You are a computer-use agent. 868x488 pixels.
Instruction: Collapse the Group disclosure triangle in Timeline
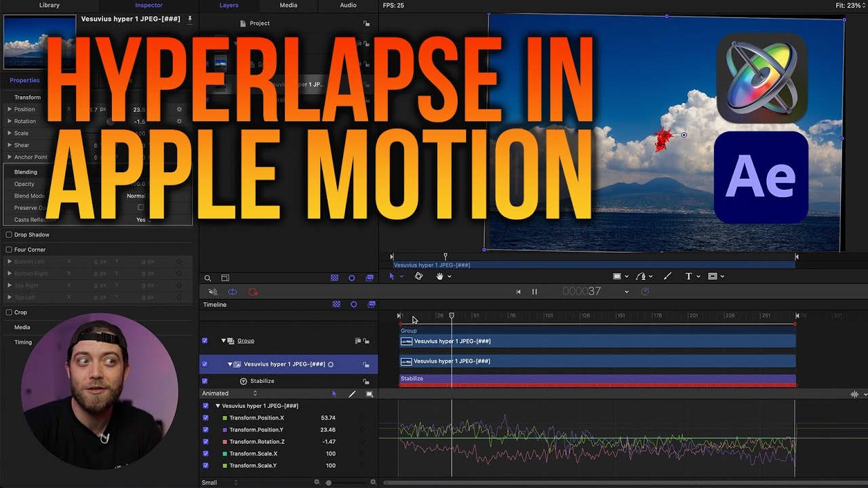click(x=223, y=341)
